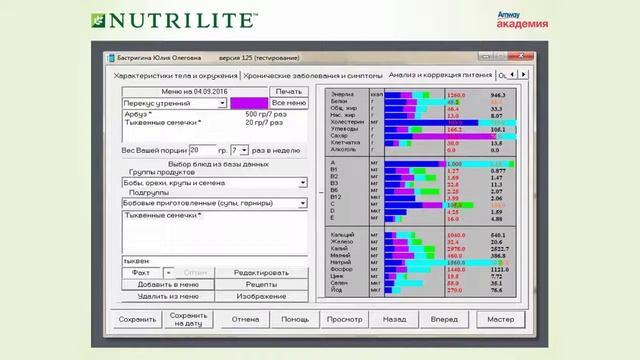Open 'Помощь' button
The height and width of the screenshot is (360, 640).
pyautogui.click(x=295, y=319)
